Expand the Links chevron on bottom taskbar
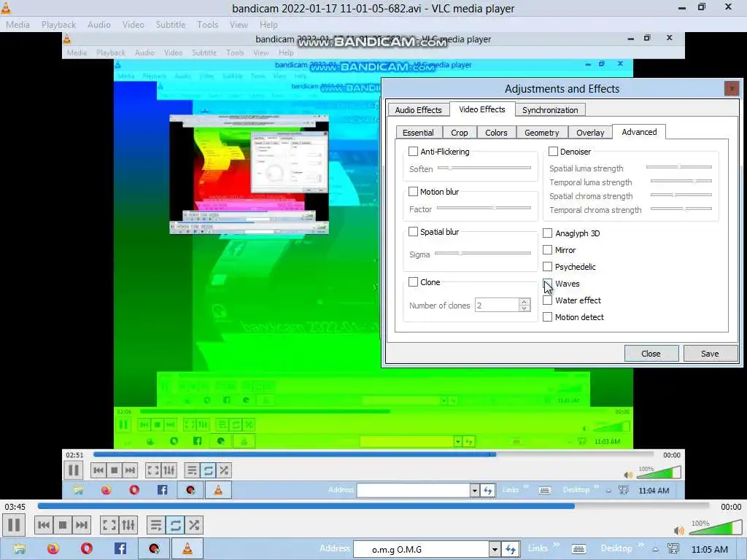 click(x=556, y=545)
